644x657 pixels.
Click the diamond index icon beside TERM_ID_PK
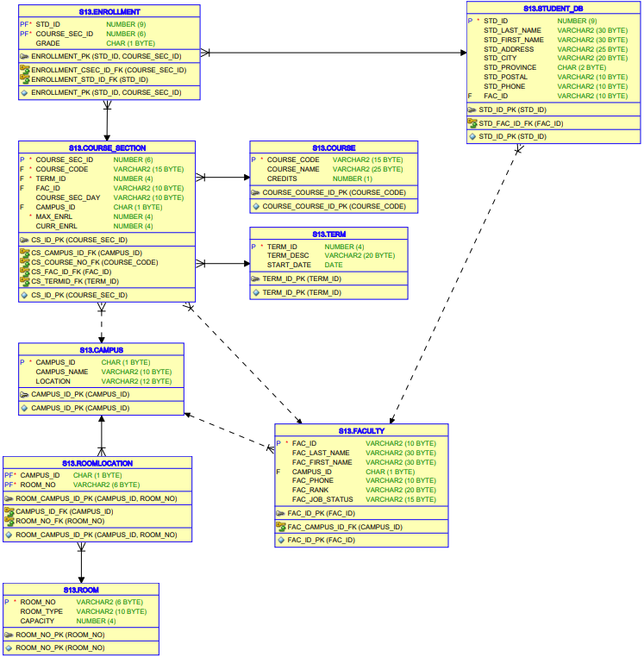tap(256, 293)
